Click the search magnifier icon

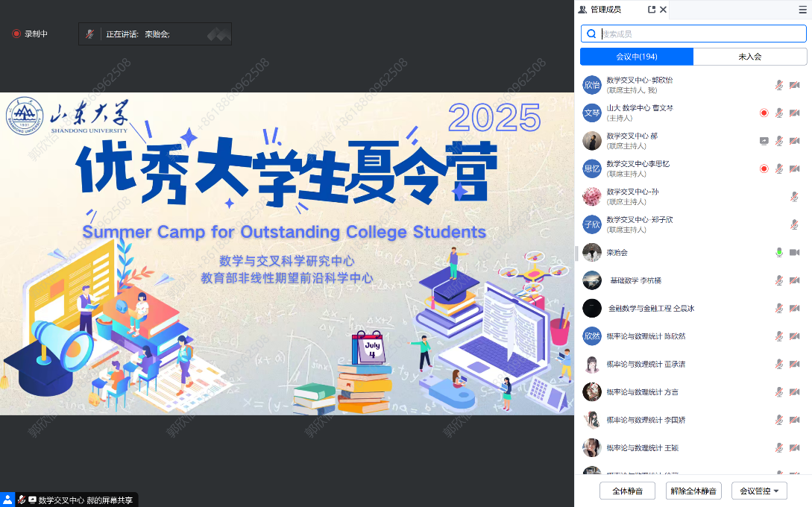pos(591,34)
